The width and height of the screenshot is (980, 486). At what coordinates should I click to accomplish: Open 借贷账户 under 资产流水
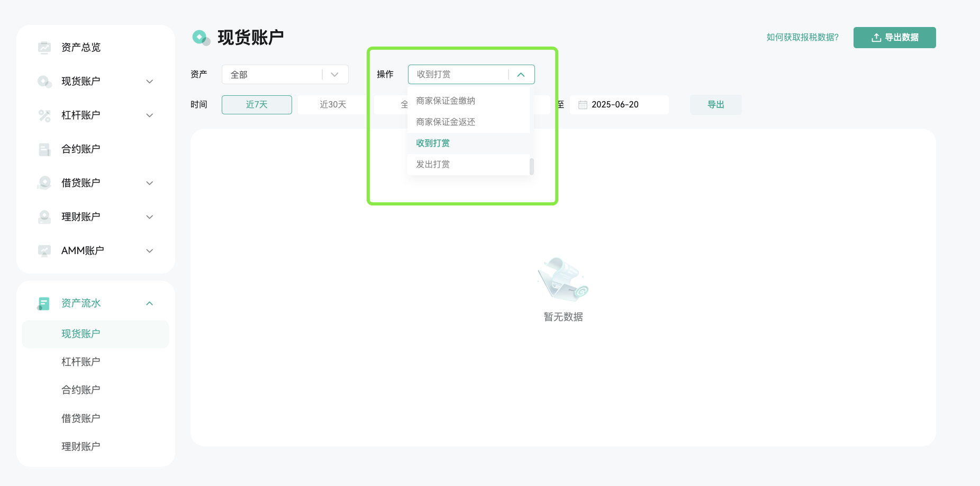pyautogui.click(x=80, y=419)
